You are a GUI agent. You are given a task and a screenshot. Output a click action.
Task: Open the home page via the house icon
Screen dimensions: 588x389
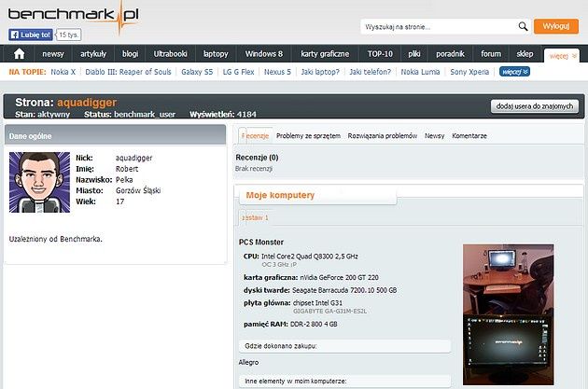19,53
